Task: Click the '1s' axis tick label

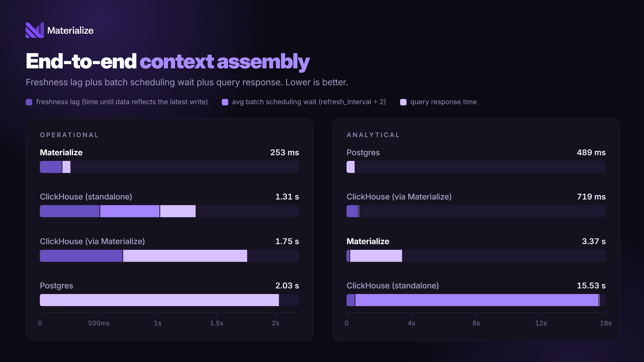Action: click(x=158, y=323)
